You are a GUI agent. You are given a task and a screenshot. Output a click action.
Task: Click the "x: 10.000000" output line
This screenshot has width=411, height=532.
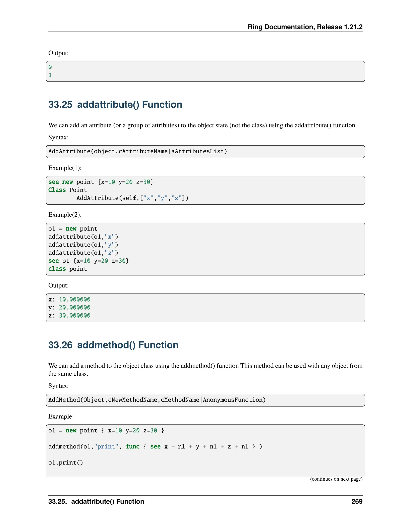[69, 299]
